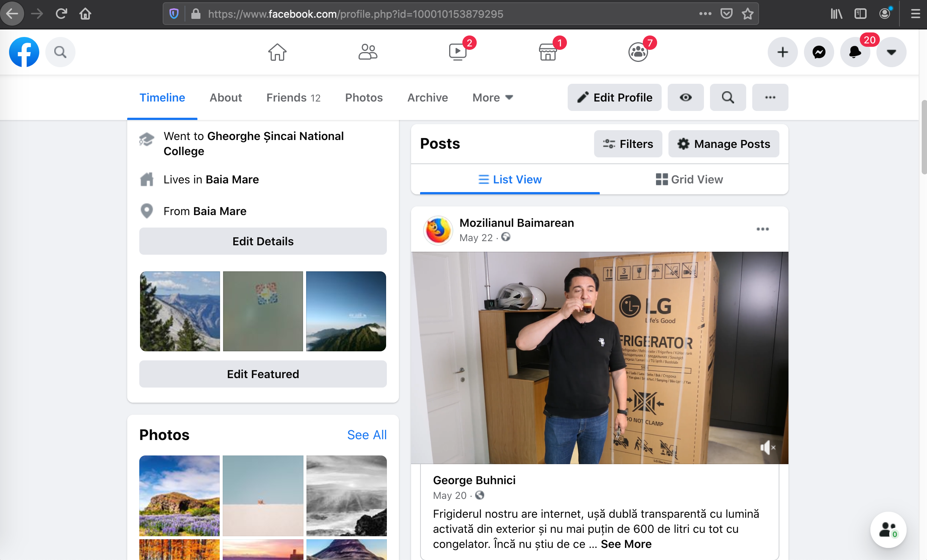The width and height of the screenshot is (927, 560).
Task: Open the Friends page icon in top navigation
Action: coord(368,52)
